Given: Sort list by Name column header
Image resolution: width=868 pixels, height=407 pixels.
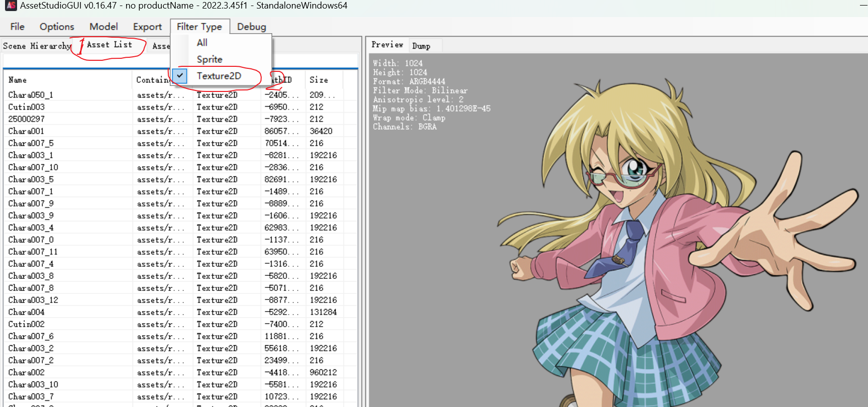Looking at the screenshot, I should (68, 80).
